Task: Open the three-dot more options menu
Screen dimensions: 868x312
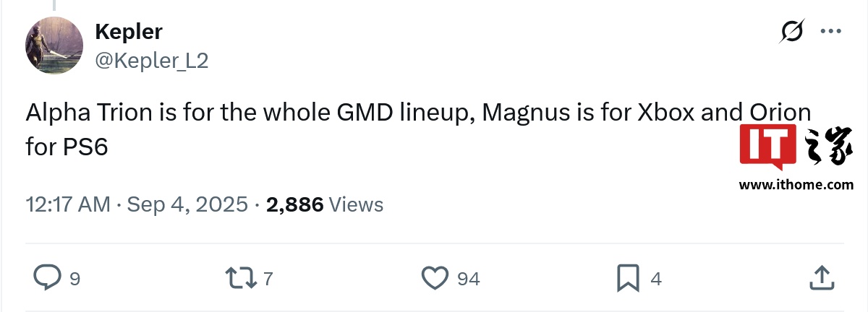Action: point(829,32)
